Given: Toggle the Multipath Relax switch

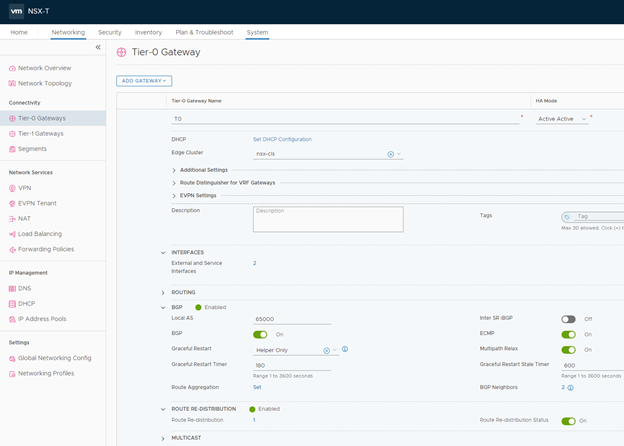Looking at the screenshot, I should click(x=568, y=350).
